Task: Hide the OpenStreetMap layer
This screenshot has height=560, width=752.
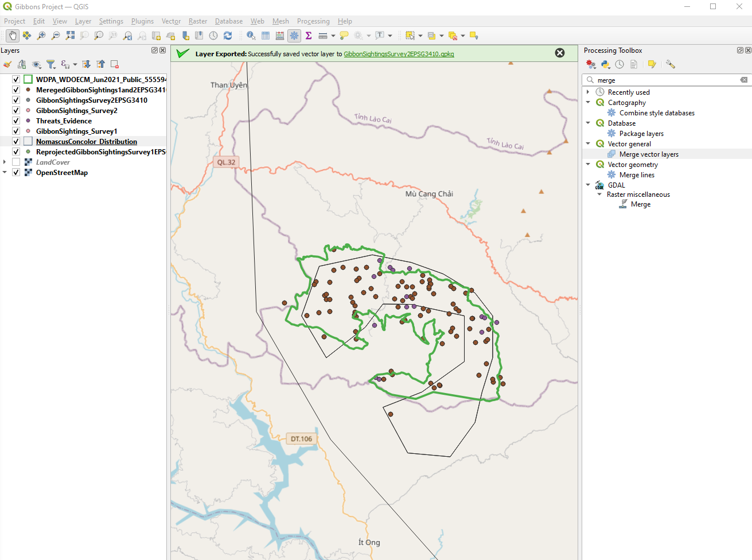Action: click(x=16, y=172)
